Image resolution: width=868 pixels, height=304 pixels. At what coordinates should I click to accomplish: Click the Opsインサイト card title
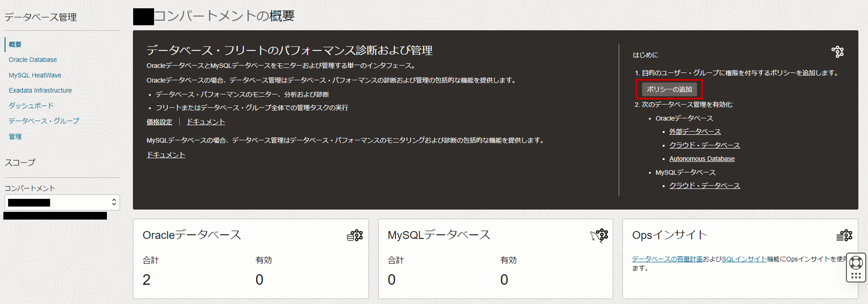pos(669,235)
